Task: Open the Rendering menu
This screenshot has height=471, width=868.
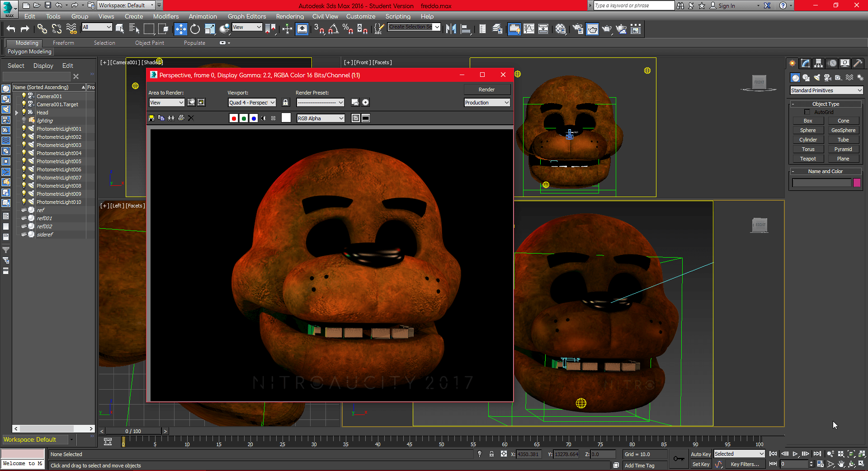Action: pyautogui.click(x=290, y=16)
